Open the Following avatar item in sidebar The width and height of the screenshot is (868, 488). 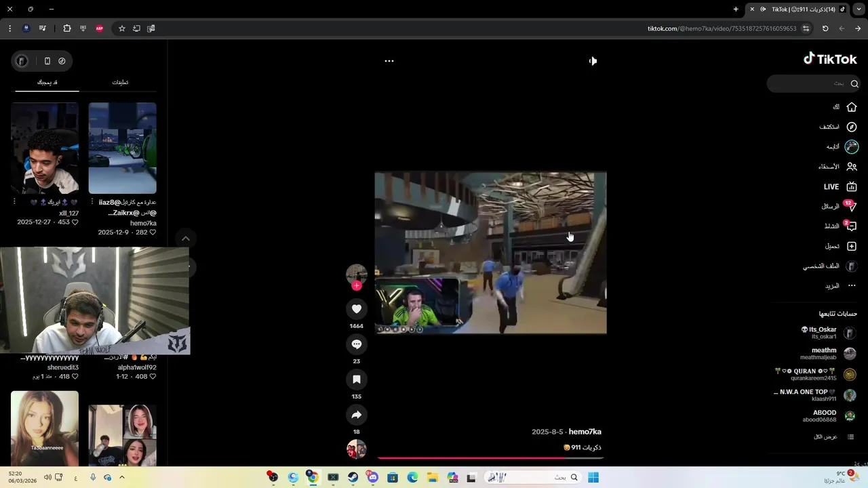[852, 146]
